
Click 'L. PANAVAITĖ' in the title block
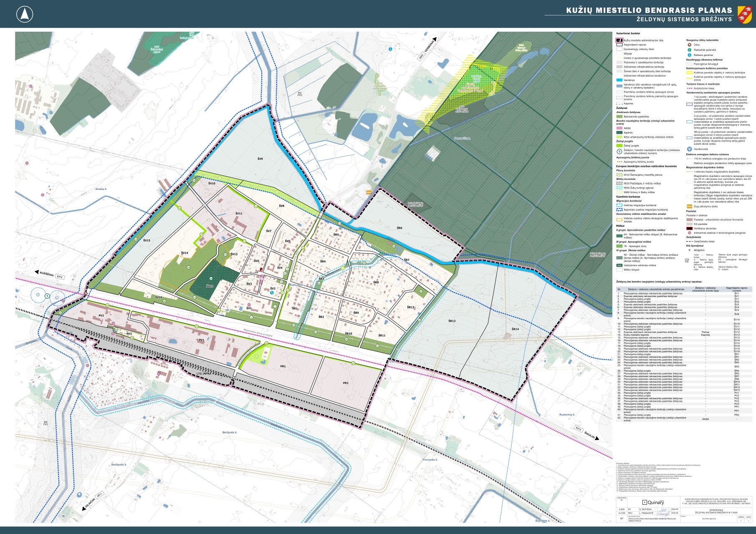(x=647, y=513)
